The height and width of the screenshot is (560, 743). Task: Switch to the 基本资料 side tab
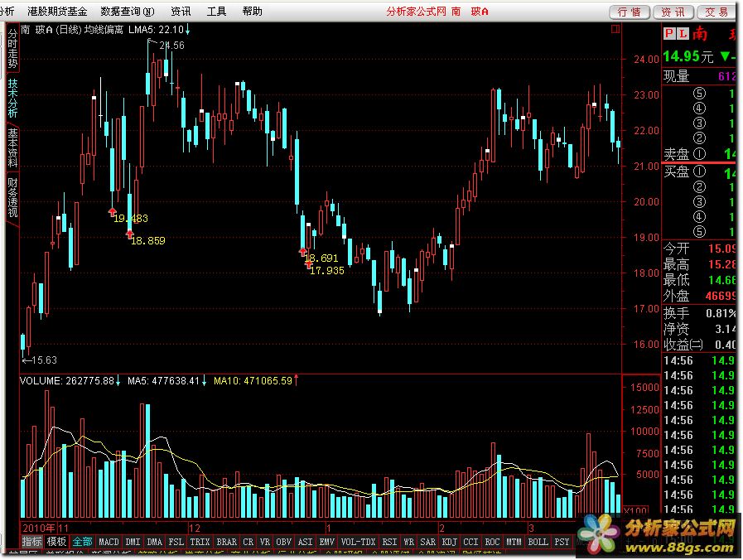tap(12, 149)
